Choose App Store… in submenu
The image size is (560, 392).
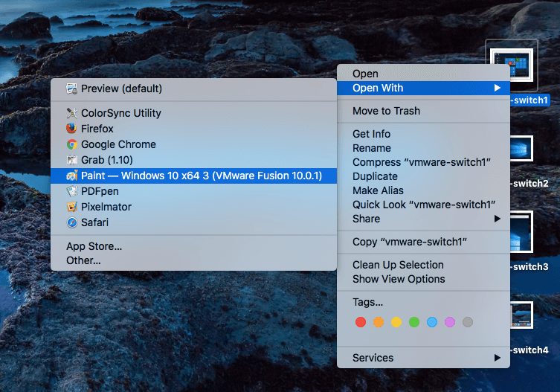click(x=193, y=246)
